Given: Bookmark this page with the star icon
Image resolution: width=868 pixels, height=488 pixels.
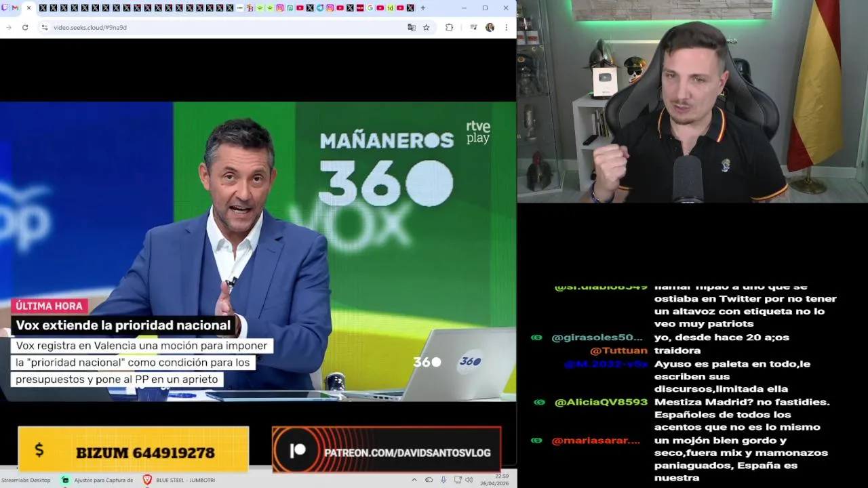Looking at the screenshot, I should pos(426,27).
